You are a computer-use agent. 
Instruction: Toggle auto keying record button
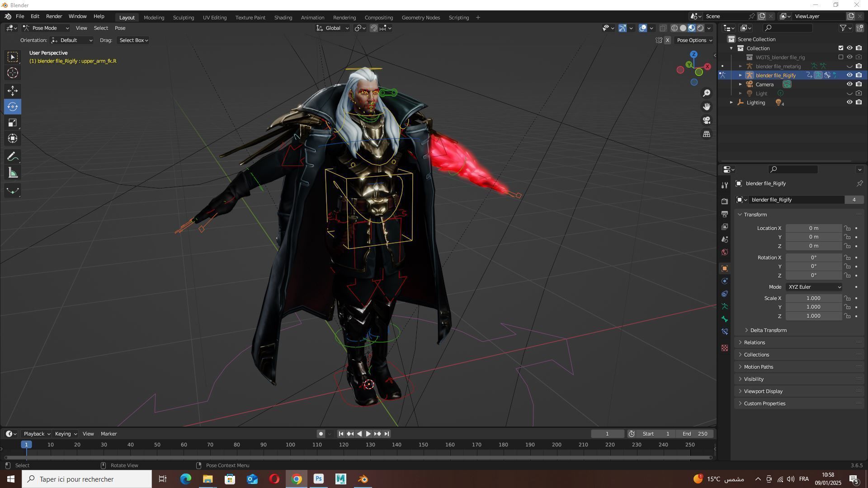point(321,434)
